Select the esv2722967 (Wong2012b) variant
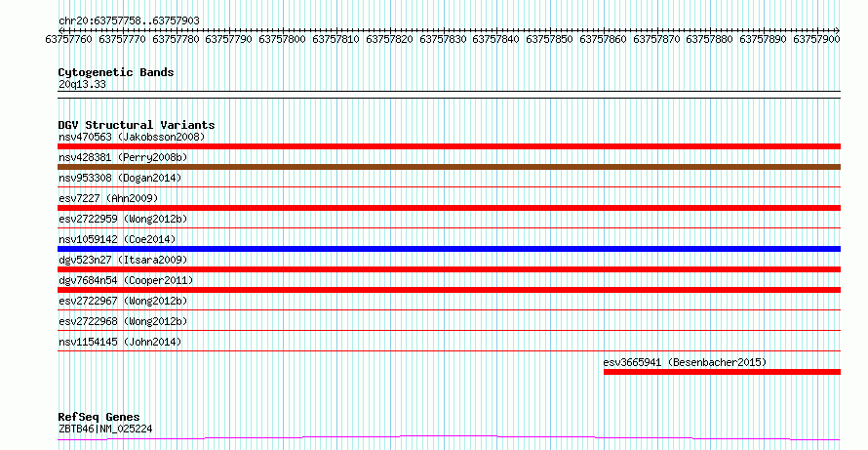This screenshot has height=450, width=868. click(123, 301)
